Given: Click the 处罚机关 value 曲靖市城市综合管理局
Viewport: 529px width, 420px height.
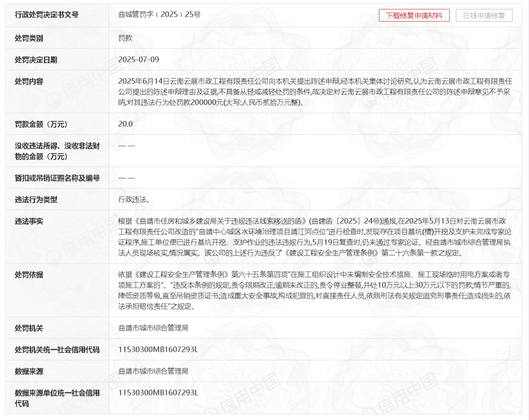Looking at the screenshot, I should pos(153,328).
